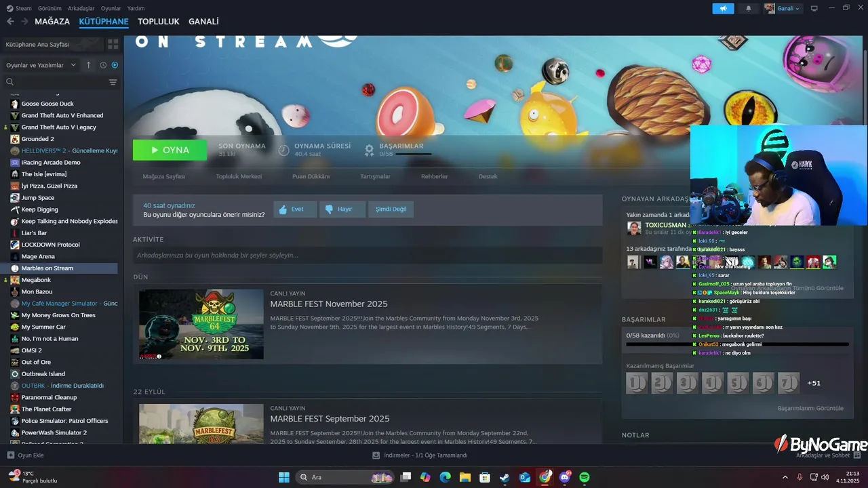Viewport: 868px width, 488px height.
Task: Open the GANALI profile tab
Action: pos(203,22)
